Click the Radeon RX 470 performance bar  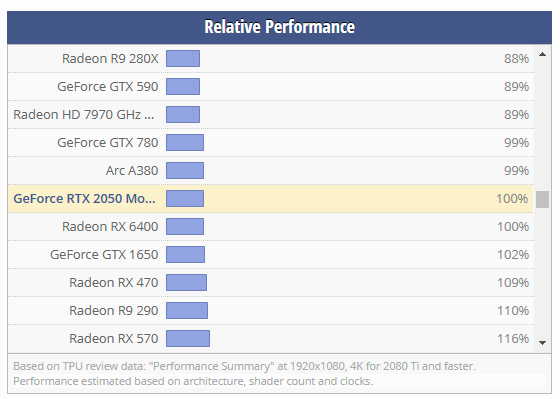(186, 283)
